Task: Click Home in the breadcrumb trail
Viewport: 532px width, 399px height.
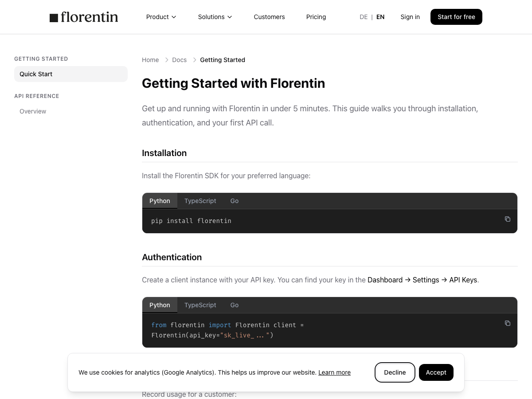Action: [150, 60]
